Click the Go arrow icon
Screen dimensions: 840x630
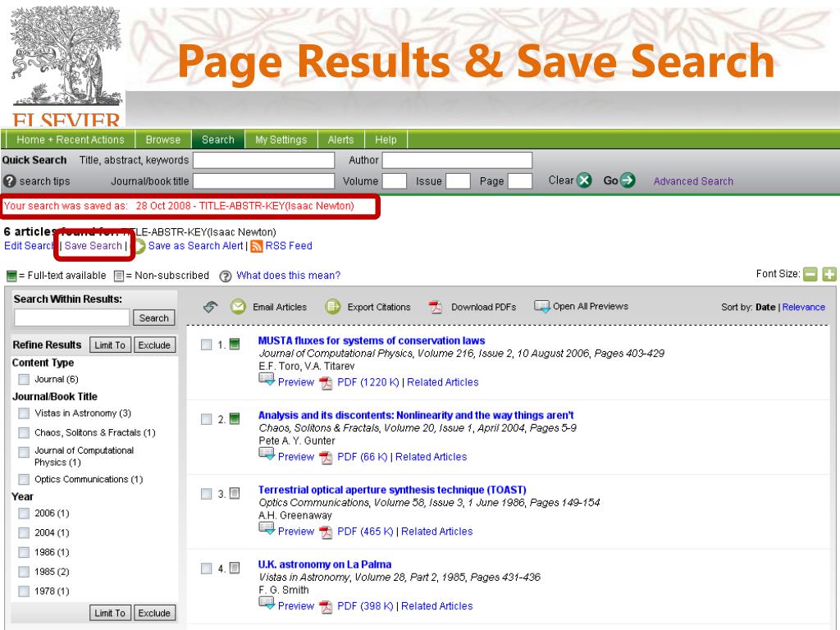pyautogui.click(x=628, y=180)
